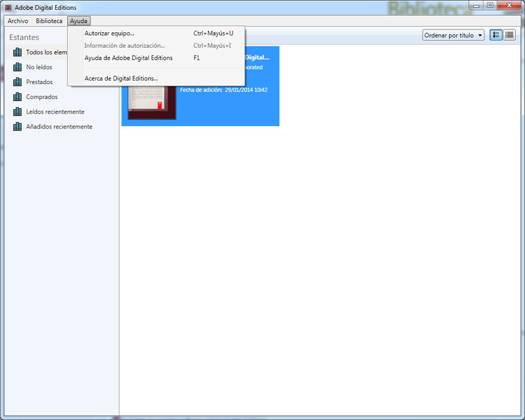Image resolution: width=525 pixels, height=420 pixels.
Task: Open the Ordenar por título dropdown
Action: [x=453, y=35]
